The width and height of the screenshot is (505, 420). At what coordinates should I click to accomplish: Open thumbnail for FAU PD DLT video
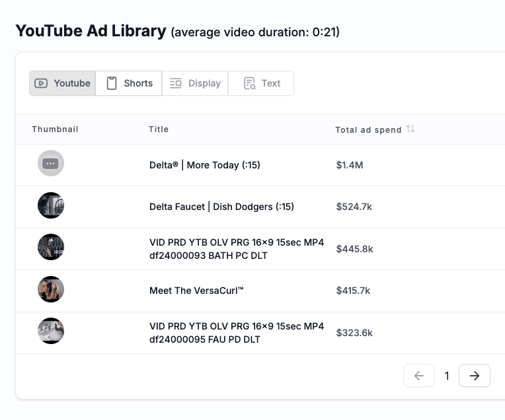pos(51,331)
